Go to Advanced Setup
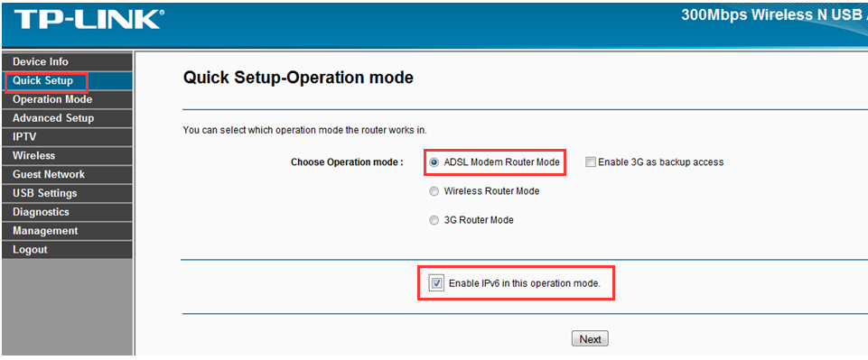This screenshot has width=868, height=360. point(67,118)
